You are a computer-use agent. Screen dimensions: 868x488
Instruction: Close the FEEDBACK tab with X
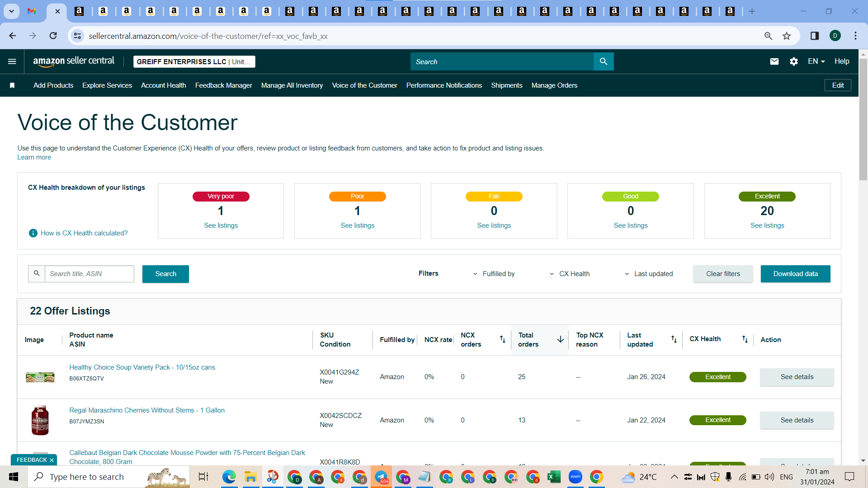(52, 460)
